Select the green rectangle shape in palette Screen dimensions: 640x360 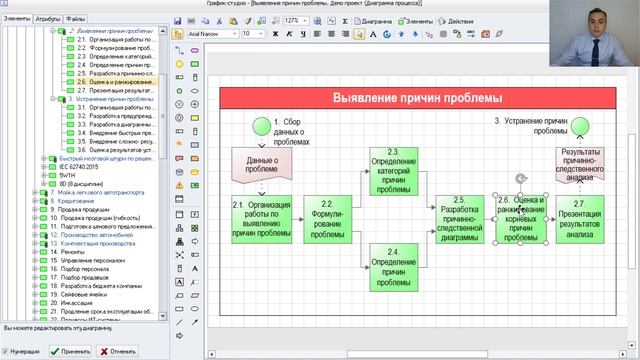195,64
